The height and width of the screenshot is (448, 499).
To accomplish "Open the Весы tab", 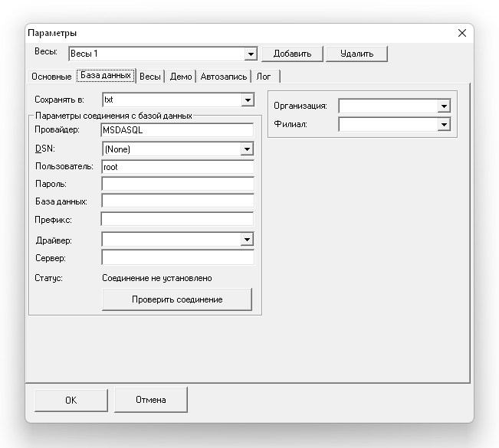I will point(150,77).
